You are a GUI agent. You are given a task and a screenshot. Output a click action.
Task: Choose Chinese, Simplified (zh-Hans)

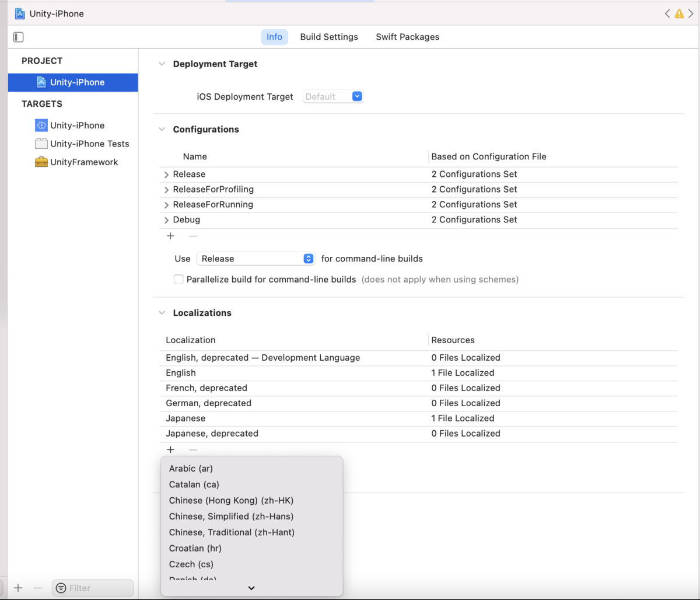pos(251,517)
